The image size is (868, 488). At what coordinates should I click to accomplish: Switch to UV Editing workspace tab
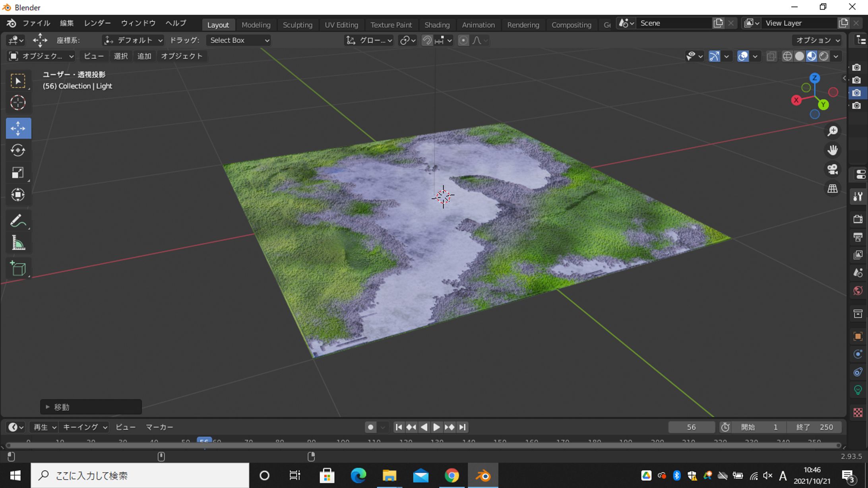point(341,25)
